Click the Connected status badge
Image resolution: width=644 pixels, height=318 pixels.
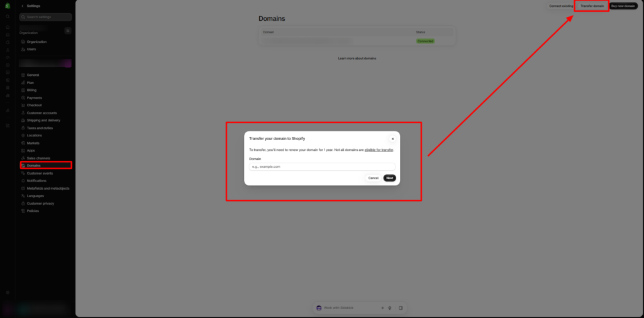click(x=425, y=41)
